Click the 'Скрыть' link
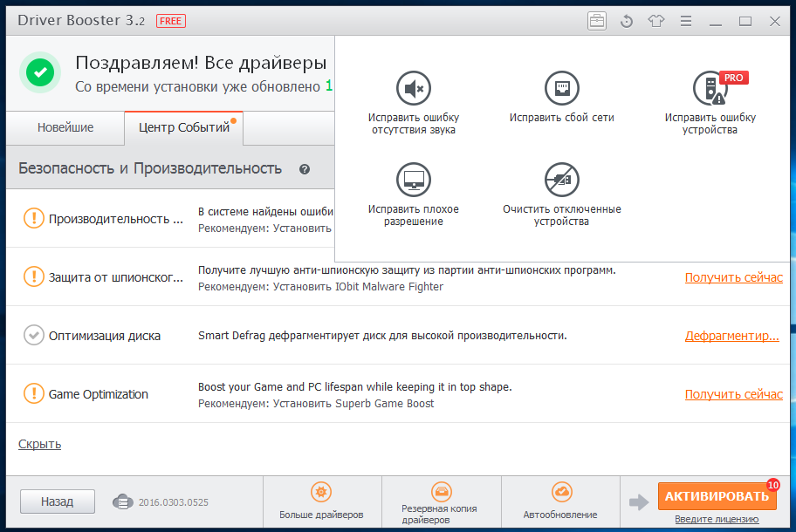The height and width of the screenshot is (532, 796). (39, 444)
